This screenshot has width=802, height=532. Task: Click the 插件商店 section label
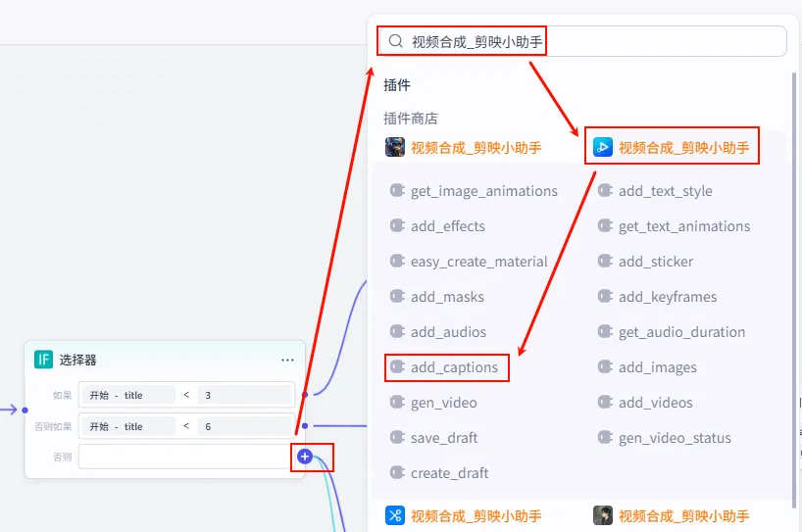(411, 119)
